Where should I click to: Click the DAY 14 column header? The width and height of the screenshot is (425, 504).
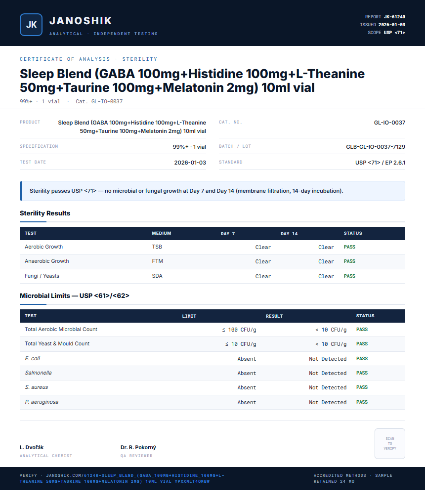(289, 234)
